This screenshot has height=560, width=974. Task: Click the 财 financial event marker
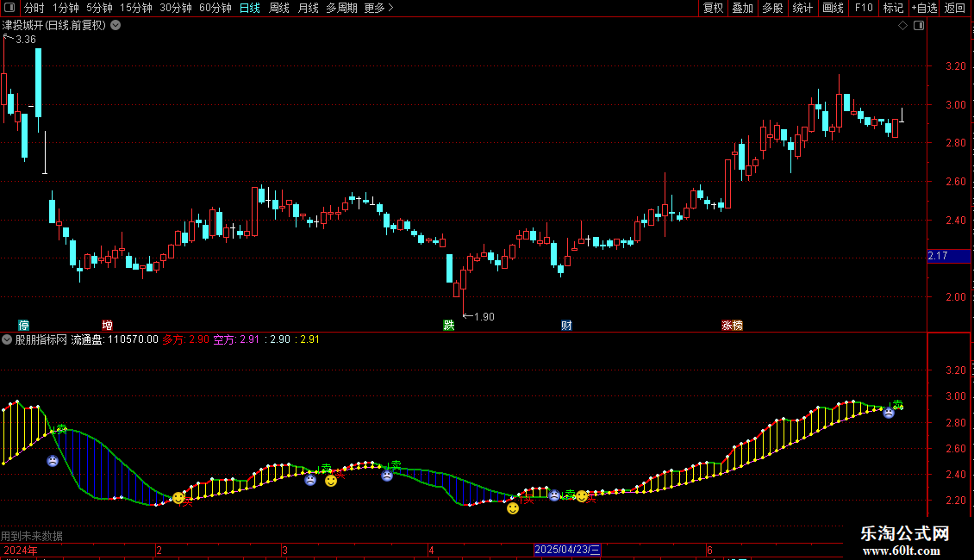click(x=566, y=326)
